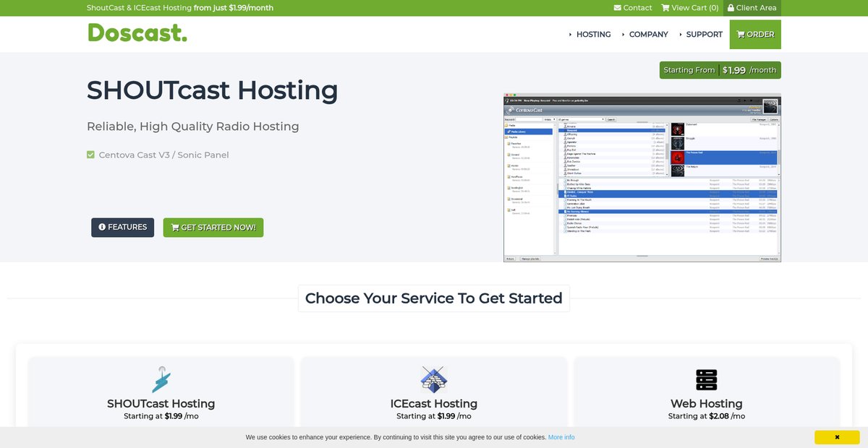The height and width of the screenshot is (448, 868).
Task: Click the SHOUTcast Hosting lightning icon
Action: pyautogui.click(x=161, y=379)
